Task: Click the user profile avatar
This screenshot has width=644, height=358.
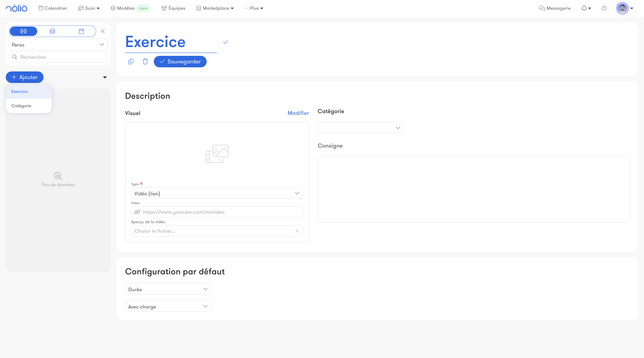Action: pyautogui.click(x=622, y=8)
